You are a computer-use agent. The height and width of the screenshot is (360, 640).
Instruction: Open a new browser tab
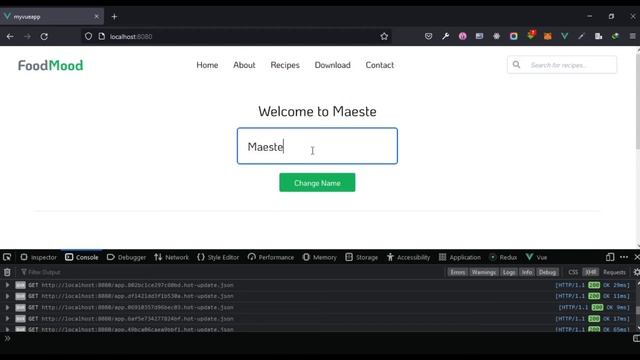pos(114,17)
